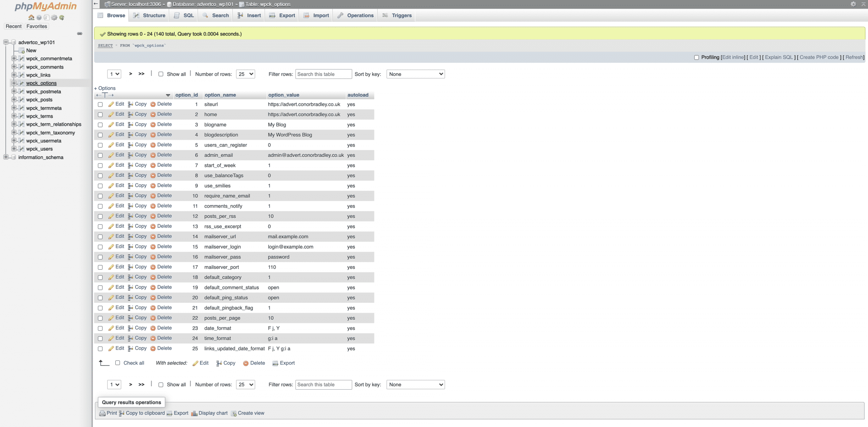Select the checkbox for links_updated_date_format row
The width and height of the screenshot is (868, 427).
pyautogui.click(x=100, y=349)
